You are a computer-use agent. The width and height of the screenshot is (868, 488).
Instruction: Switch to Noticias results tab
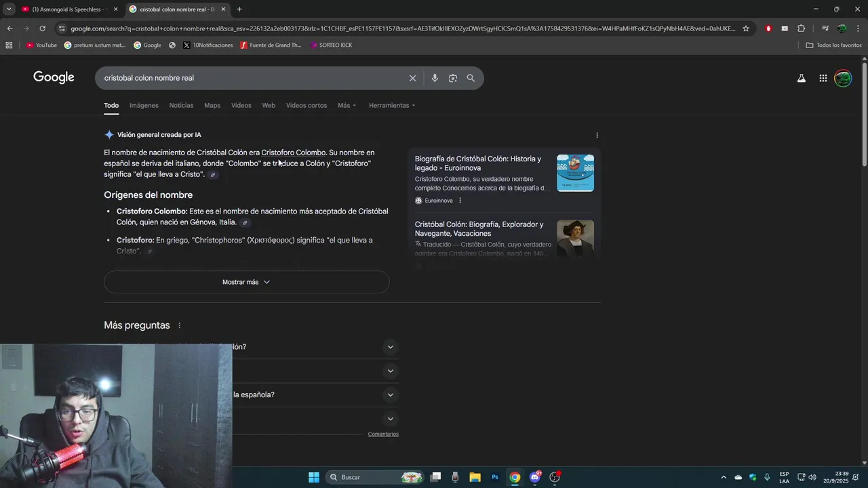point(181,105)
